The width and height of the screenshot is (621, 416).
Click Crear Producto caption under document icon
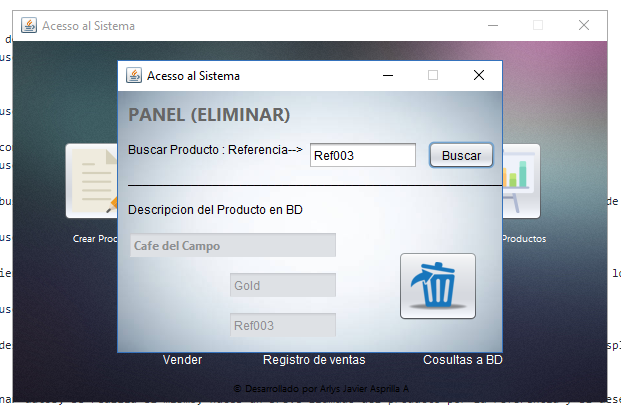pos(95,239)
